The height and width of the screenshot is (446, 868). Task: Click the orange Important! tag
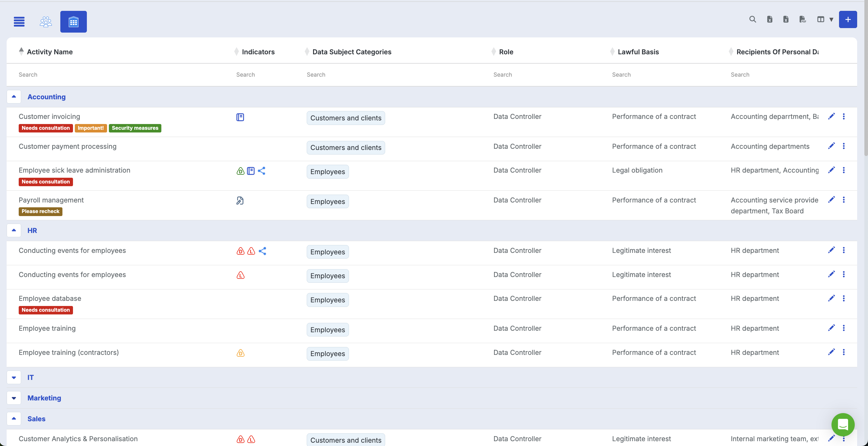[x=91, y=128]
